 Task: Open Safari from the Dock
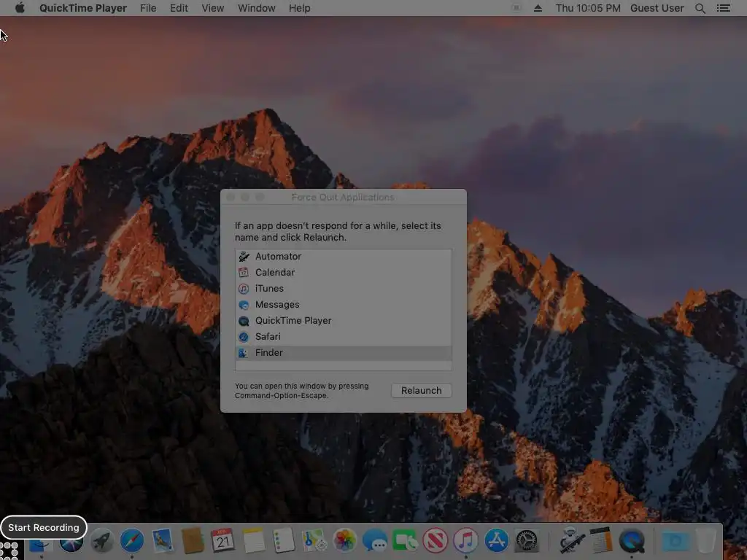[x=132, y=540]
